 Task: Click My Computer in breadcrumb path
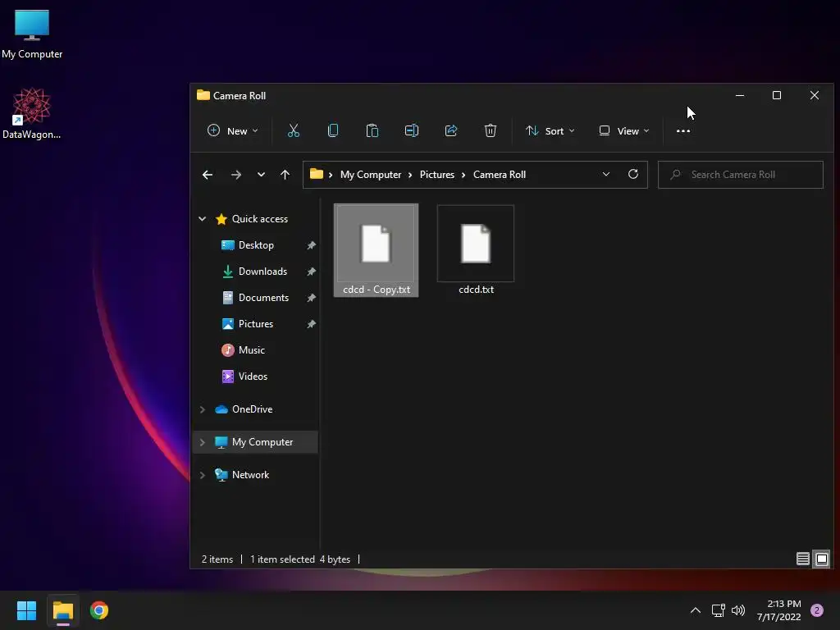[x=371, y=175]
